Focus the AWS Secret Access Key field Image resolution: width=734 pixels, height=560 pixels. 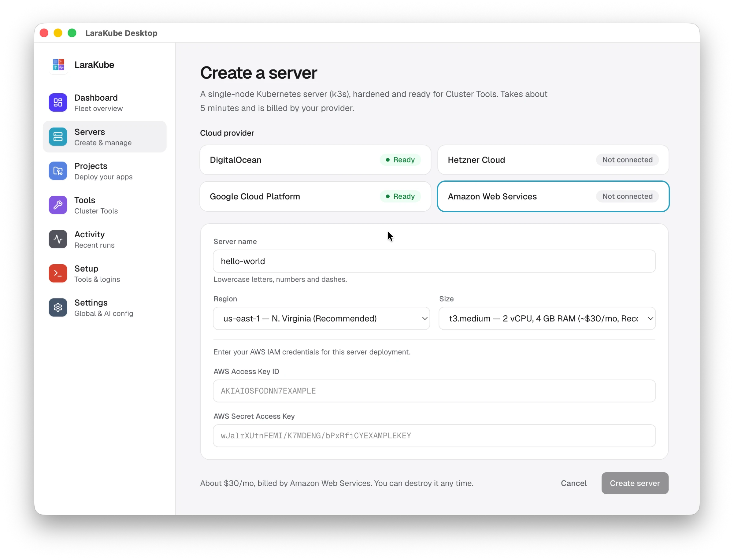(434, 436)
